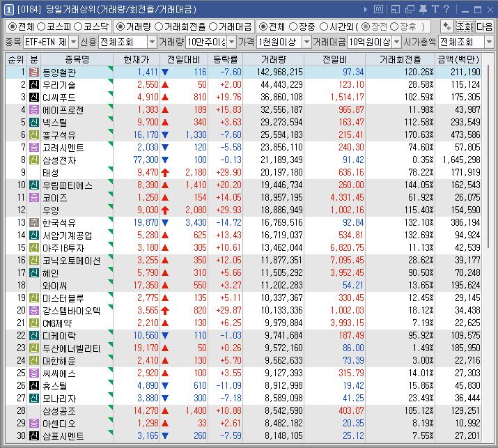
Task: Click the 신 badge icon for 휴스틸
Action: point(34,385)
